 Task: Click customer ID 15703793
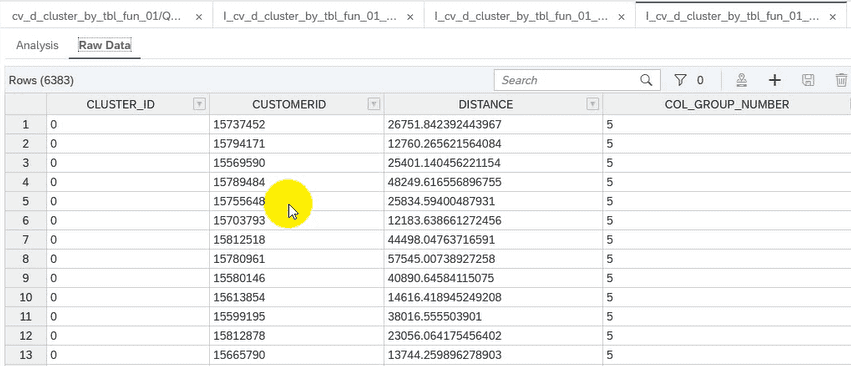pyautogui.click(x=239, y=220)
